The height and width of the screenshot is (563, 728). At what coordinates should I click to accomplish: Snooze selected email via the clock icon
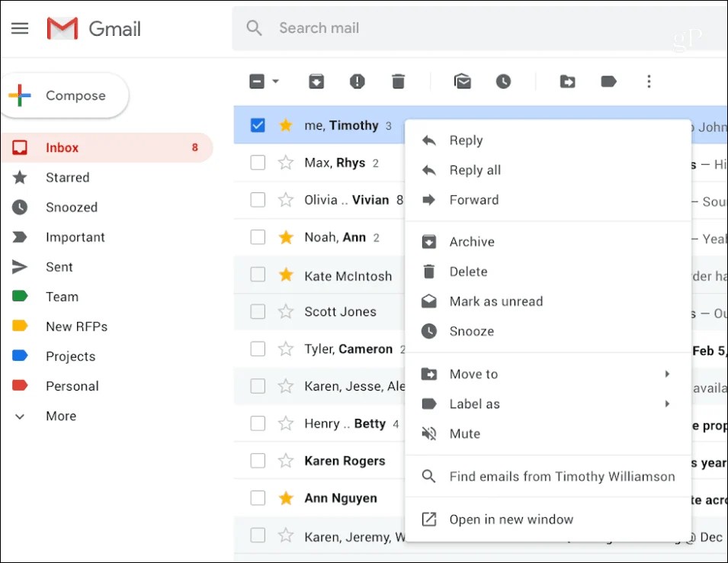503,81
